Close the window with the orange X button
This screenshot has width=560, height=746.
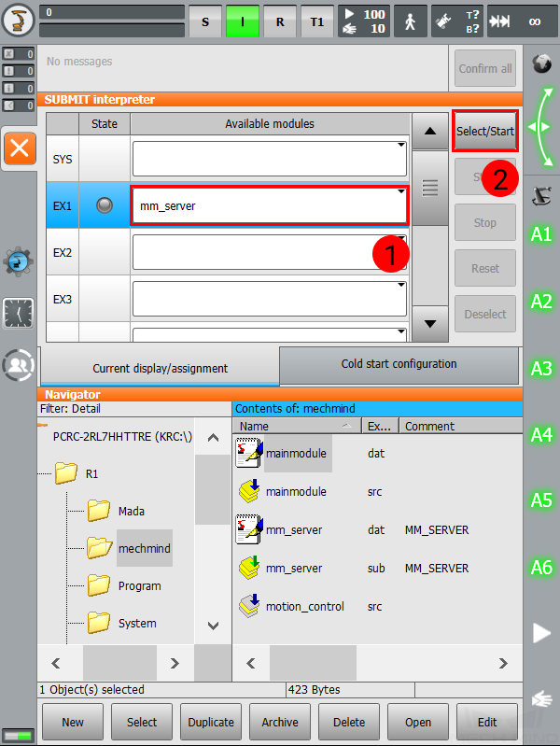pyautogui.click(x=20, y=148)
